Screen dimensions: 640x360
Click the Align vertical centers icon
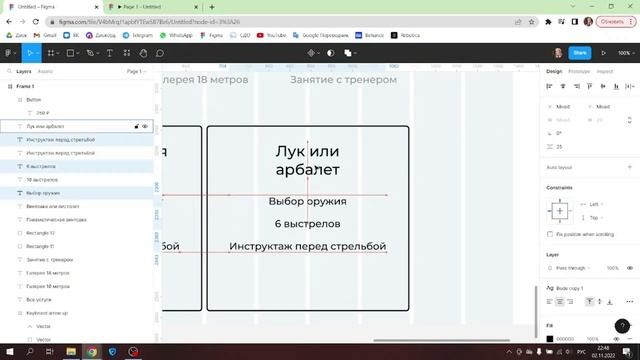[x=603, y=86]
